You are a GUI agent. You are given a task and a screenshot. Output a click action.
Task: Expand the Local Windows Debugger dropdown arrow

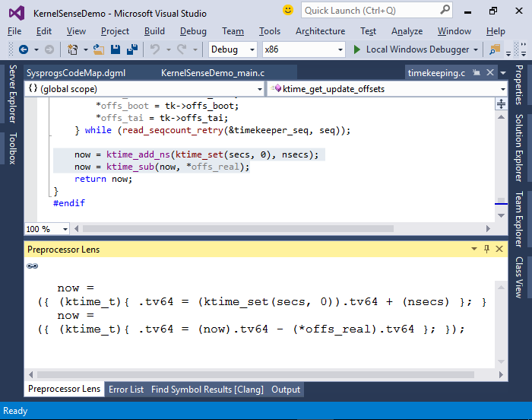[476, 49]
